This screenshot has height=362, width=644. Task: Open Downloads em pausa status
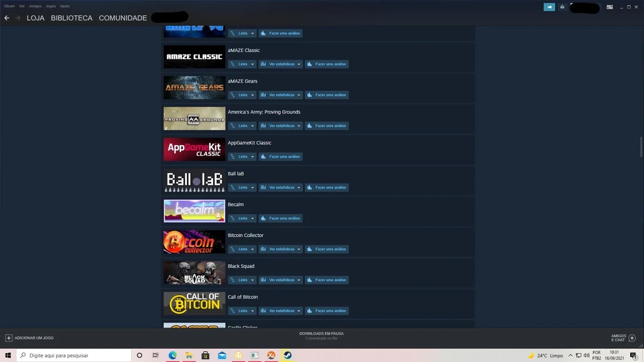coord(322,336)
